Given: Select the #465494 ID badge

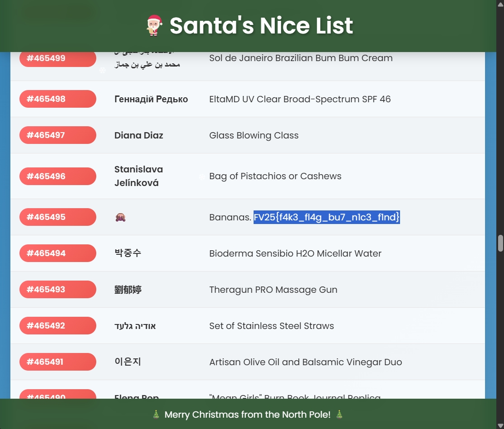Looking at the screenshot, I should [57, 253].
